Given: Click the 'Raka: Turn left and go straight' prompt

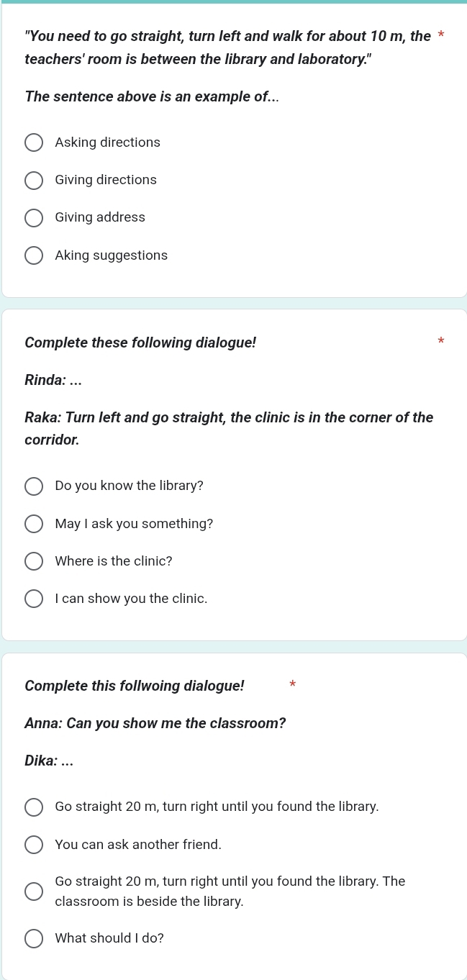Looking at the screenshot, I should (x=229, y=428).
